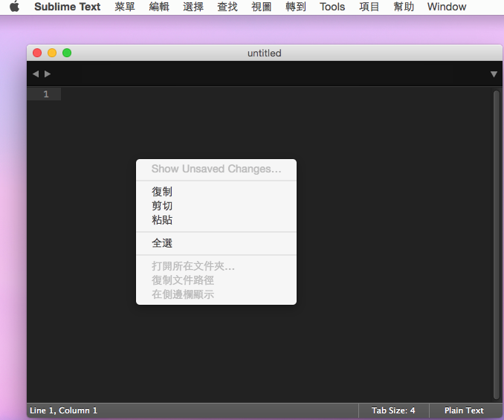The height and width of the screenshot is (420, 504).
Task: Open the 查找 menu
Action: [x=227, y=7]
